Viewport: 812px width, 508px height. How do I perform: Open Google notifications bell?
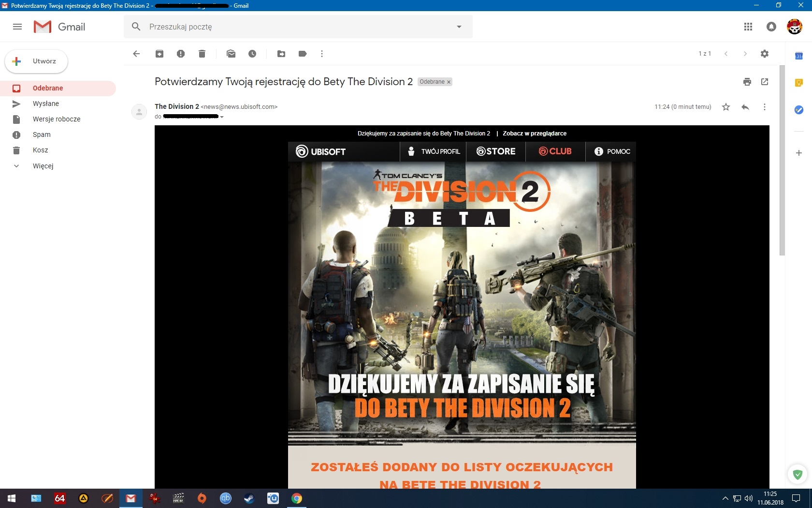click(771, 27)
